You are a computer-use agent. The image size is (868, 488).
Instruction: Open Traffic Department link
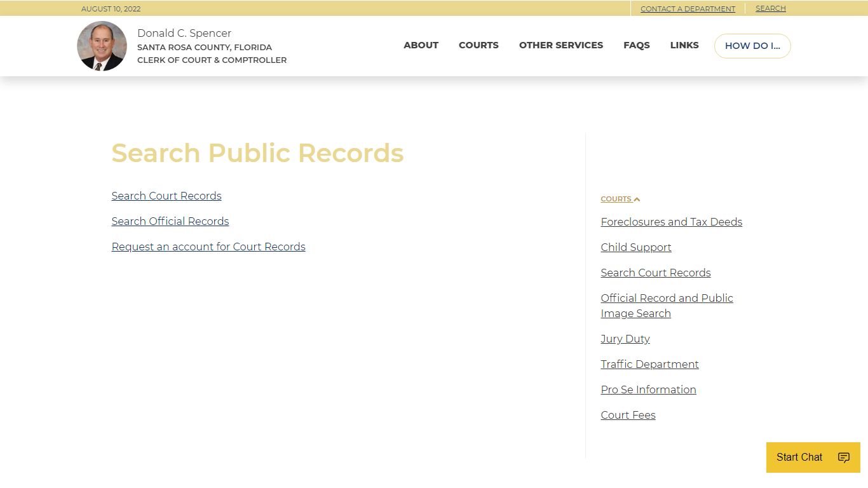(x=650, y=364)
